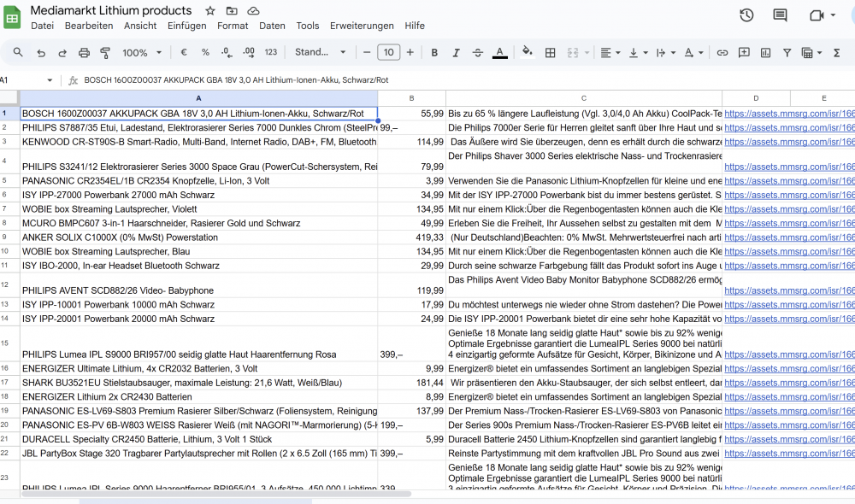
Task: Open link in ANKER SOLIX row
Action: tap(789, 237)
